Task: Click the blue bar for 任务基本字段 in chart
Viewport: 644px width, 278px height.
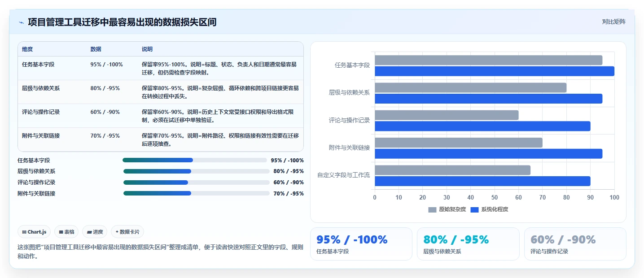Action: point(495,71)
